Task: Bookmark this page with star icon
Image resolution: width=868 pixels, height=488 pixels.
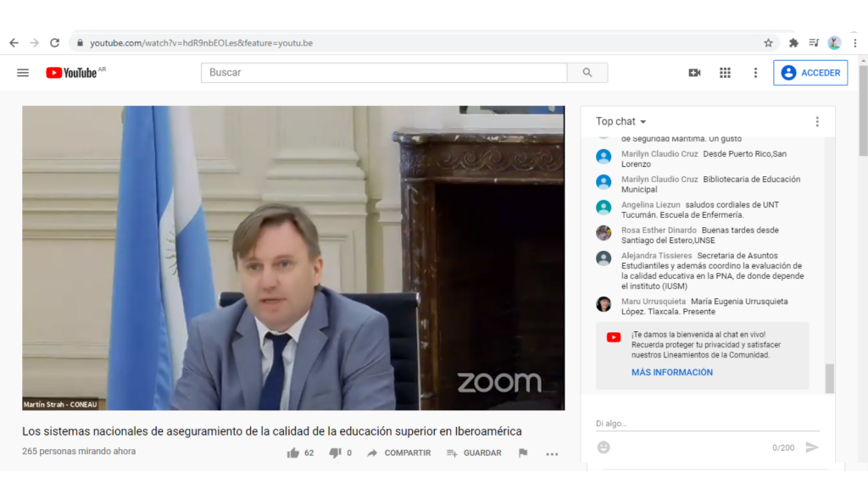Action: (768, 42)
